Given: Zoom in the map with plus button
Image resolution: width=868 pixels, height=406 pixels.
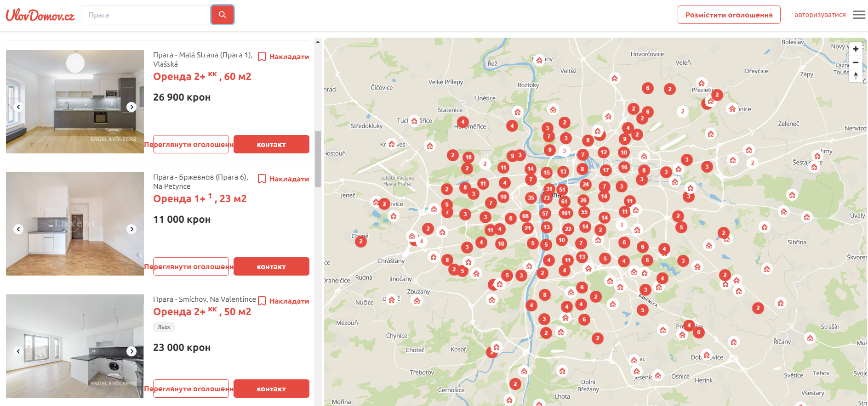Looking at the screenshot, I should tap(856, 49).
